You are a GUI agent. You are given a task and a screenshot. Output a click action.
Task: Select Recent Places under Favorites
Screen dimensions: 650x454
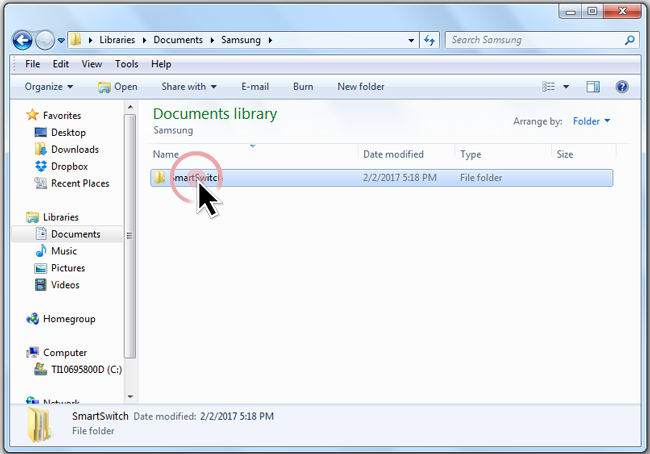click(80, 183)
